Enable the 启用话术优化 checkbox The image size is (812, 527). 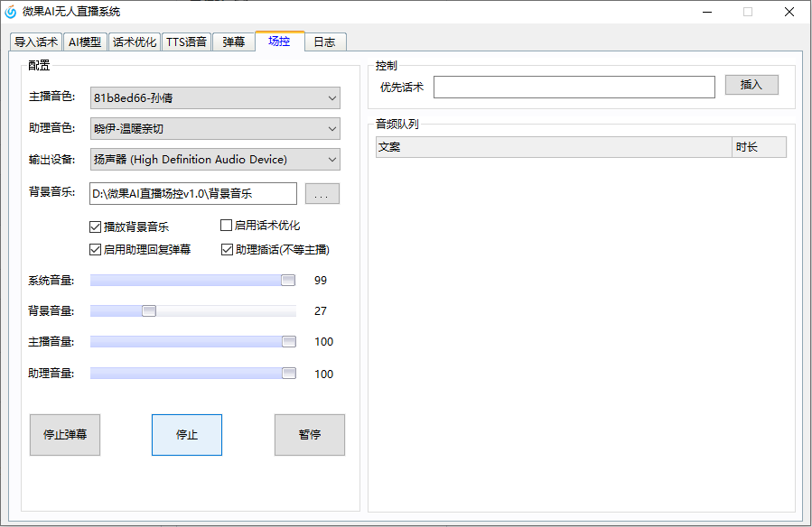[x=227, y=226]
